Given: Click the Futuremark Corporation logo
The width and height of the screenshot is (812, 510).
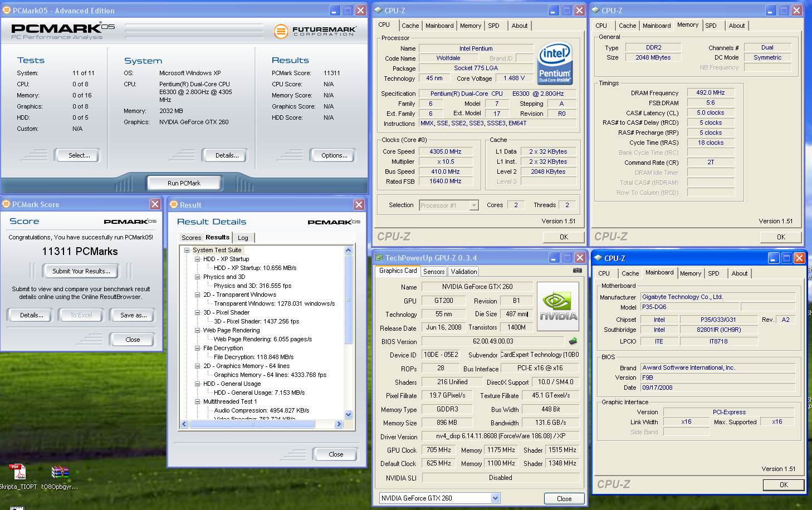Looking at the screenshot, I should 315,31.
